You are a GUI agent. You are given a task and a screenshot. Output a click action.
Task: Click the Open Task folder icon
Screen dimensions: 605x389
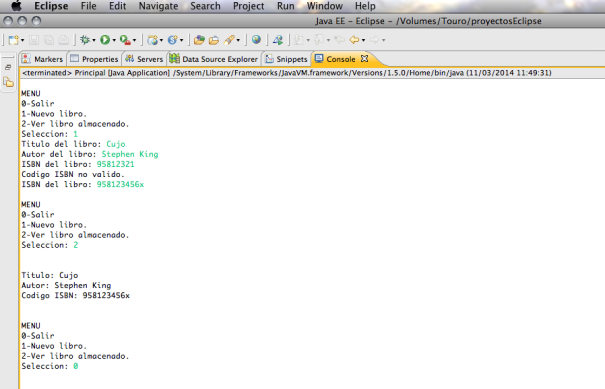tap(214, 40)
